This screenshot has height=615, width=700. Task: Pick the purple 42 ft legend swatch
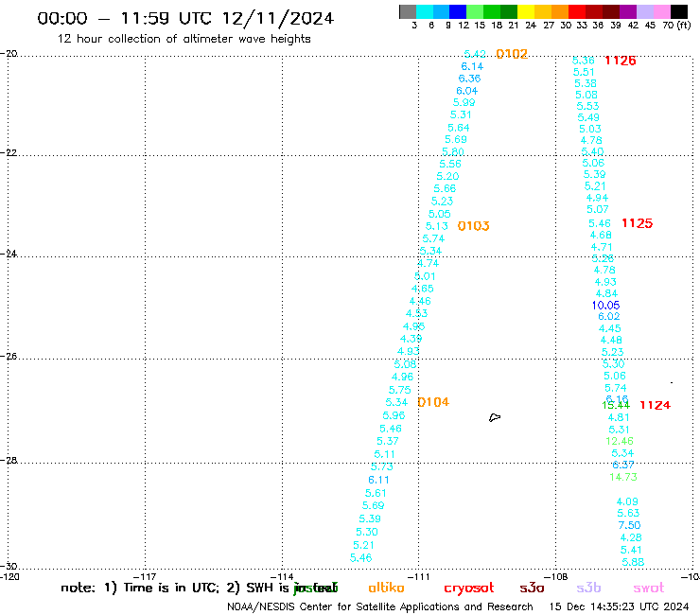coord(628,11)
